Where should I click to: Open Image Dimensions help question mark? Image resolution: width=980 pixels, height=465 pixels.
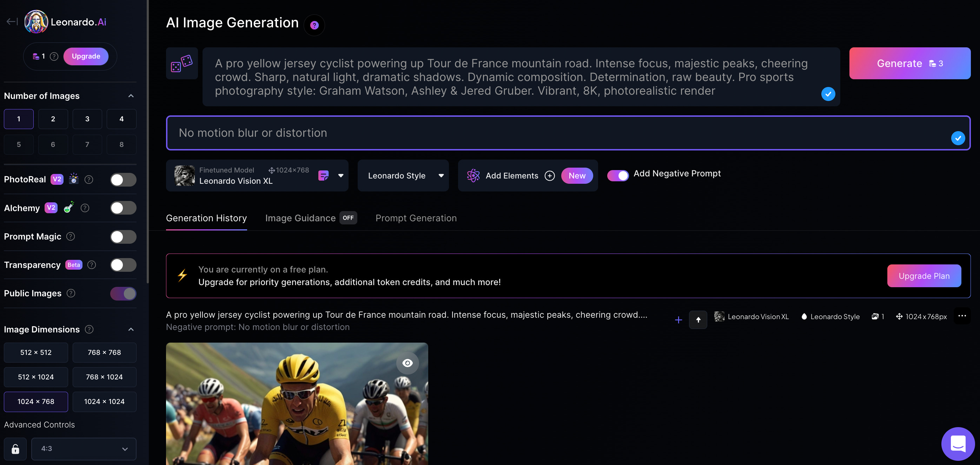pyautogui.click(x=89, y=329)
